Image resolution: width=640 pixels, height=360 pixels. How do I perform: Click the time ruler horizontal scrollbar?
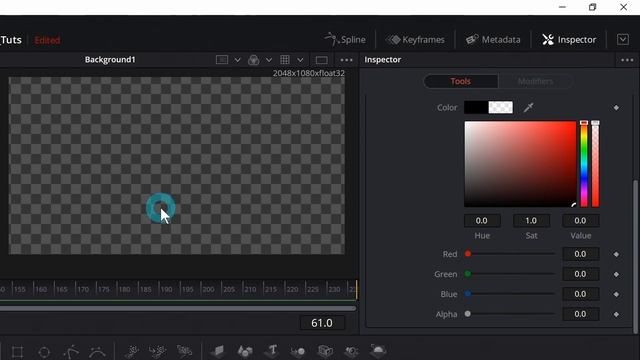pyautogui.click(x=178, y=308)
